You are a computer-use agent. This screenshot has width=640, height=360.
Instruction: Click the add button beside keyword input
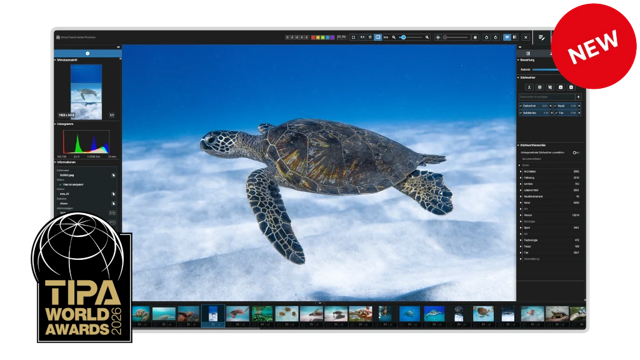tap(578, 97)
